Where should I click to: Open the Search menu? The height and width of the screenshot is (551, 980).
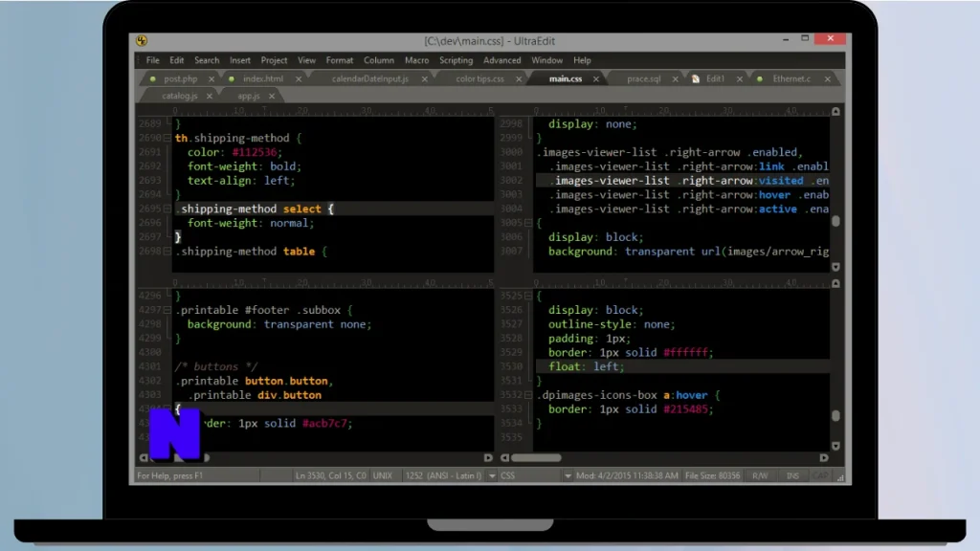click(x=207, y=60)
